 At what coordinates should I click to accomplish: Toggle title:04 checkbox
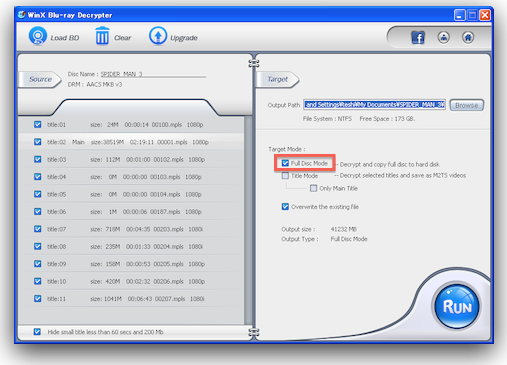(38, 177)
